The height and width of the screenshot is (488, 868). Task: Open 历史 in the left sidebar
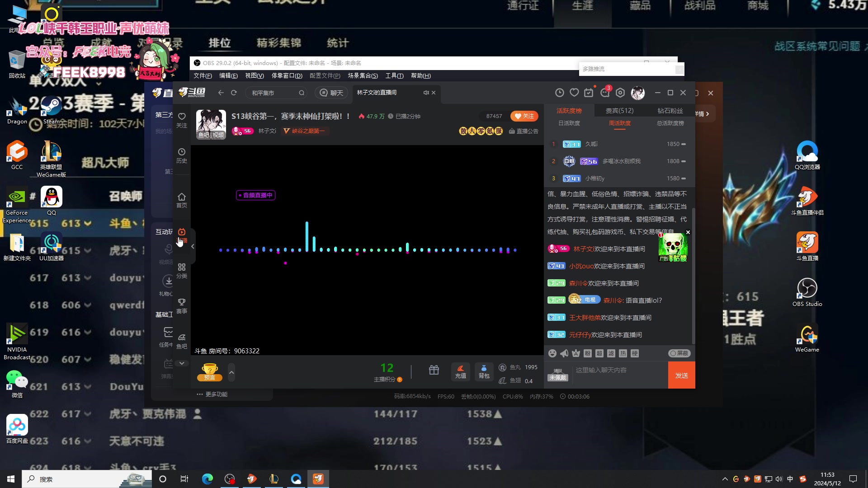tap(182, 155)
